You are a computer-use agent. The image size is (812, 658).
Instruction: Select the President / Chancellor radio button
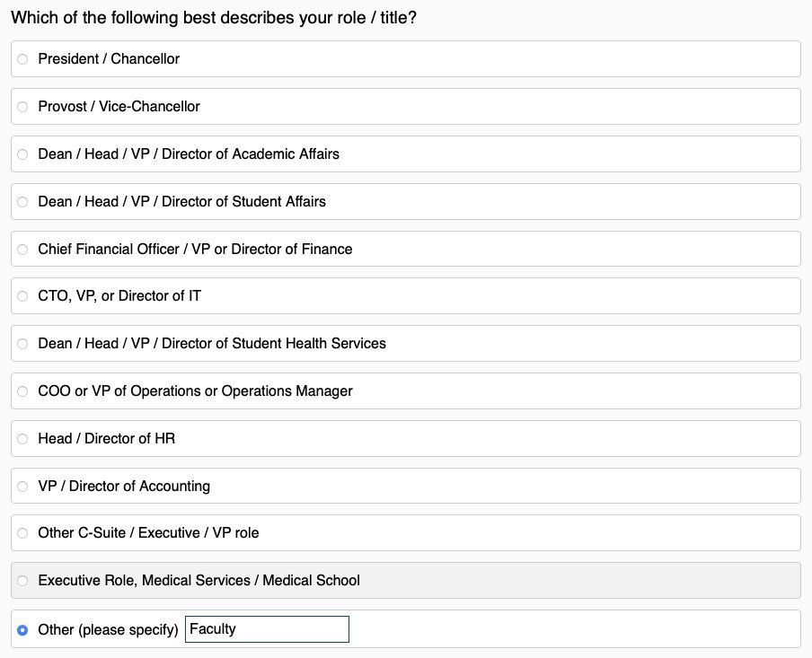coord(23,59)
